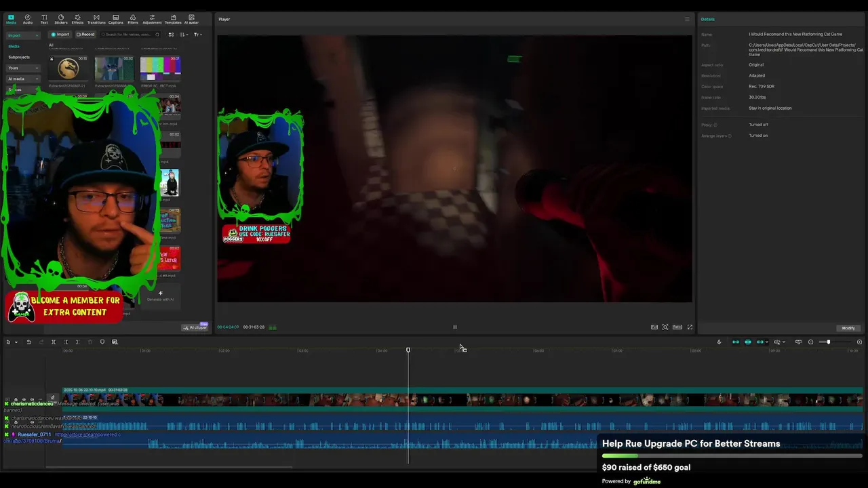Zoom in the timeline
The image size is (868, 488).
859,342
